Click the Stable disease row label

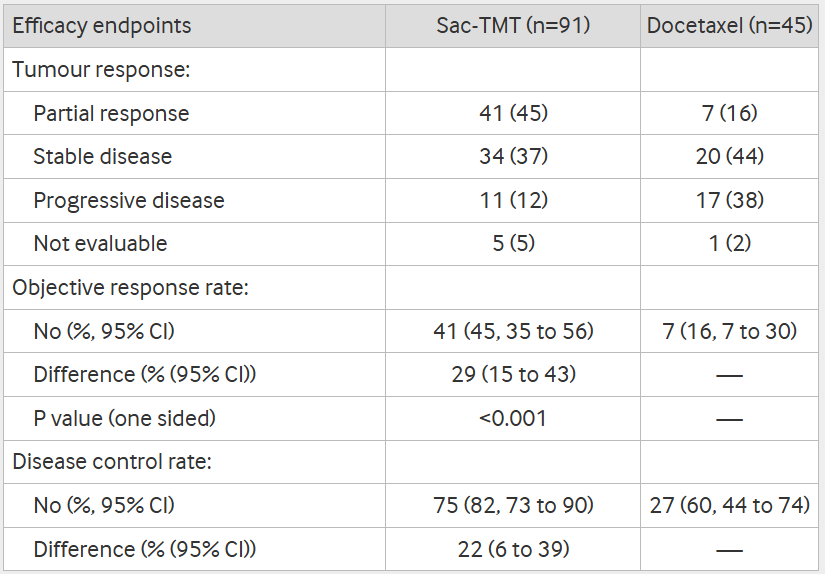(102, 157)
